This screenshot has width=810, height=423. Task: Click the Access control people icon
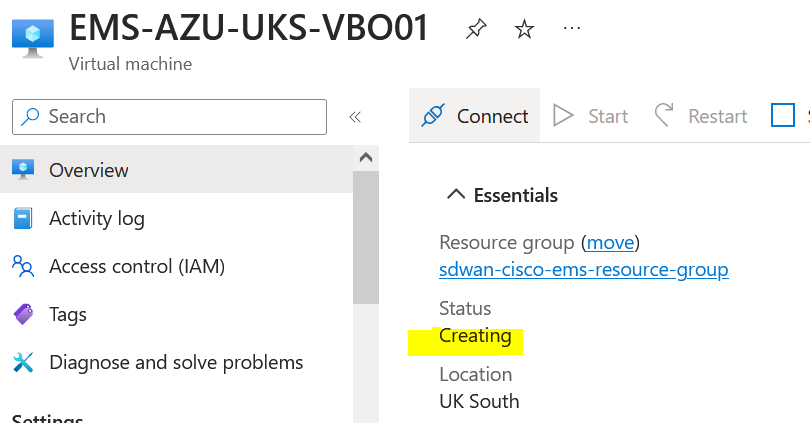23,266
